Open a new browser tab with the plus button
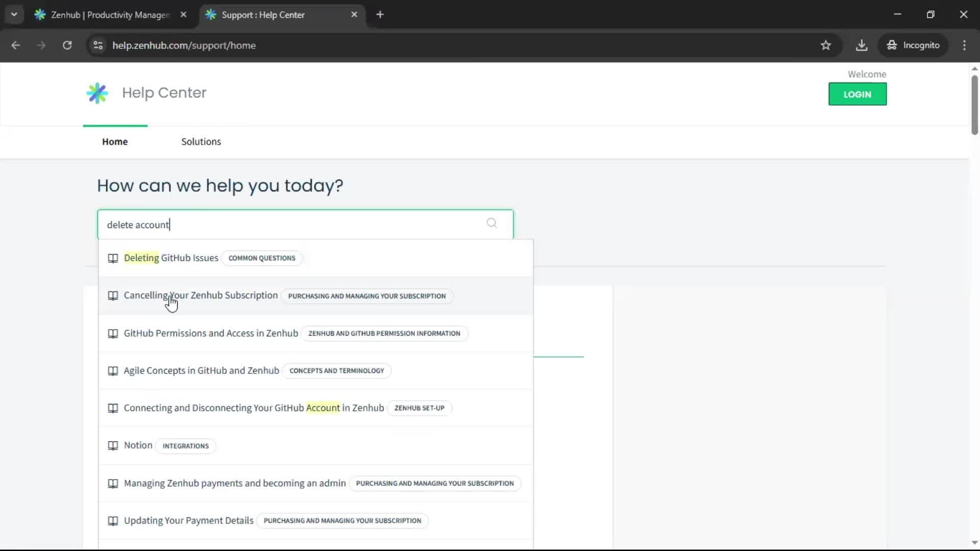Screen dimensions: 980x551 tap(380, 14)
